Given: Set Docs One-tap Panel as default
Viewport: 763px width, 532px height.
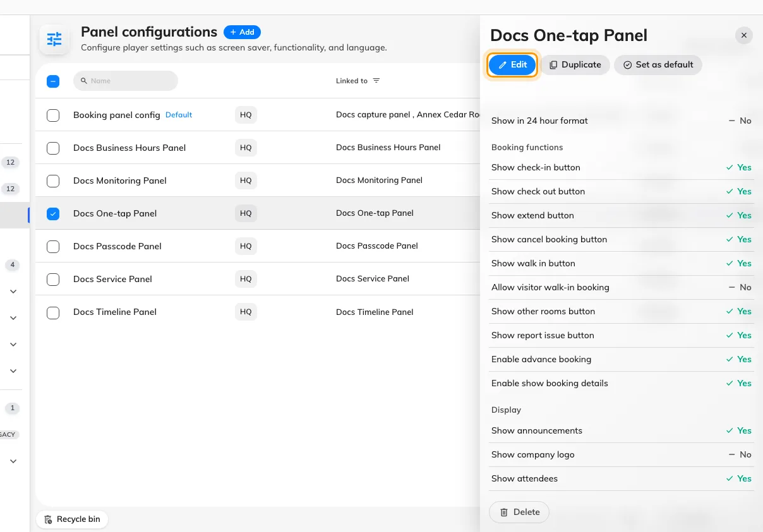Looking at the screenshot, I should (x=658, y=64).
